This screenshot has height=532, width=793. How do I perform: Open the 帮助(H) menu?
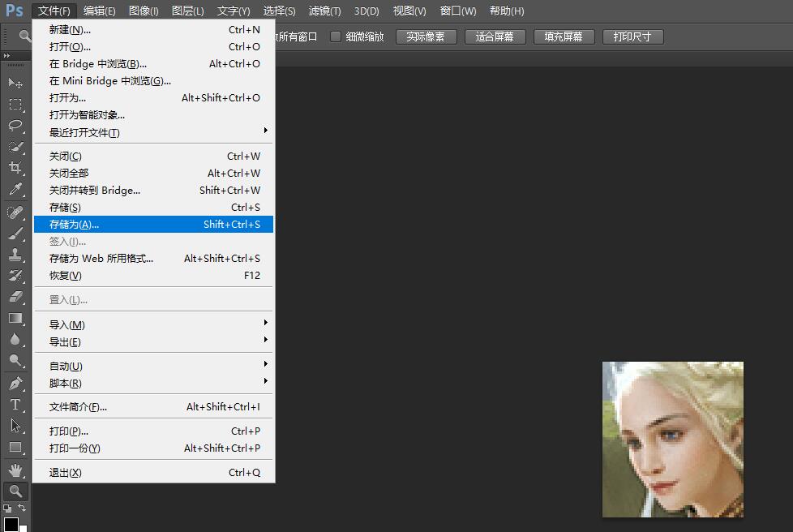507,11
